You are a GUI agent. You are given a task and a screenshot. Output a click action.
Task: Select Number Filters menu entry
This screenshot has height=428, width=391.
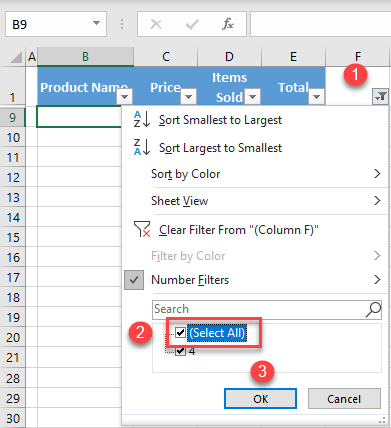click(255, 280)
